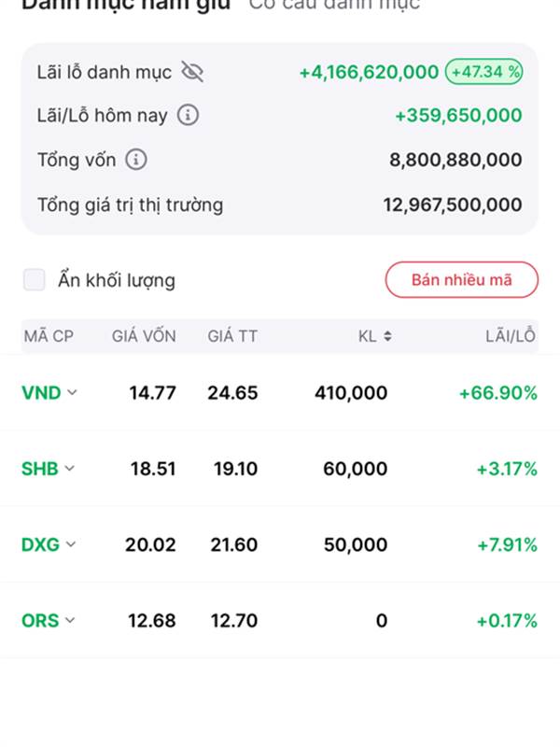Click the +66.90% gain on VND

[x=498, y=393]
